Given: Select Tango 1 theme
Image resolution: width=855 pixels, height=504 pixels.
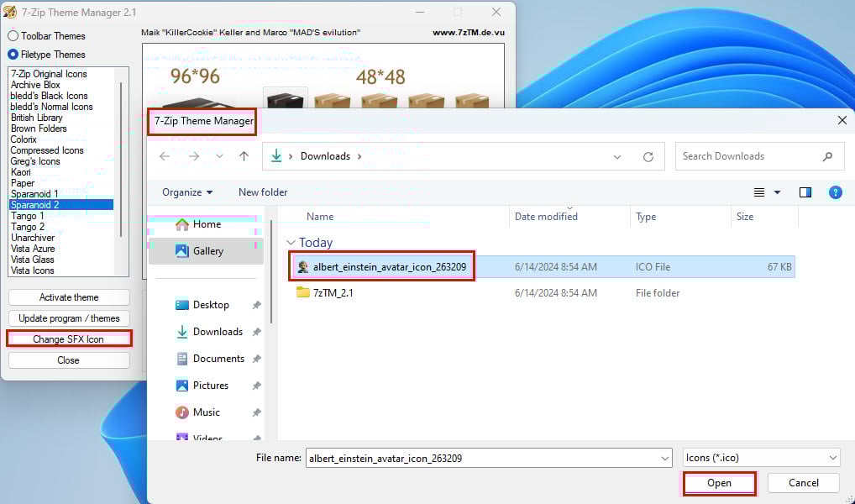Looking at the screenshot, I should coord(27,215).
